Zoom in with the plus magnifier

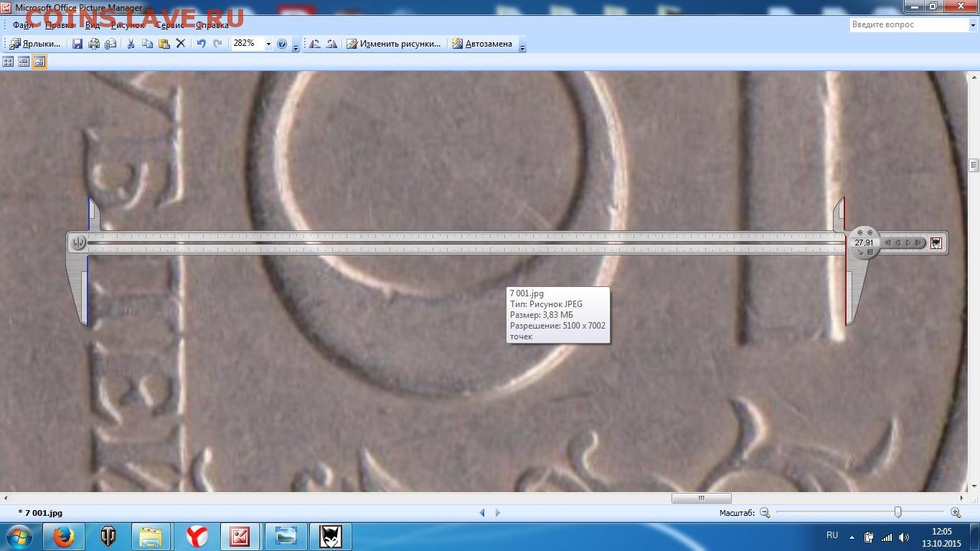pos(956,512)
